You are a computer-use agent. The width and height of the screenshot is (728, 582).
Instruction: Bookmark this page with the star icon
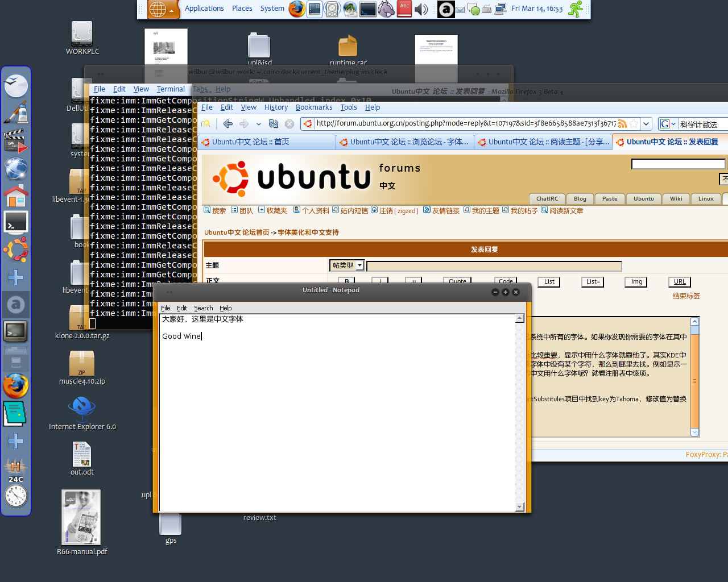[x=634, y=124]
